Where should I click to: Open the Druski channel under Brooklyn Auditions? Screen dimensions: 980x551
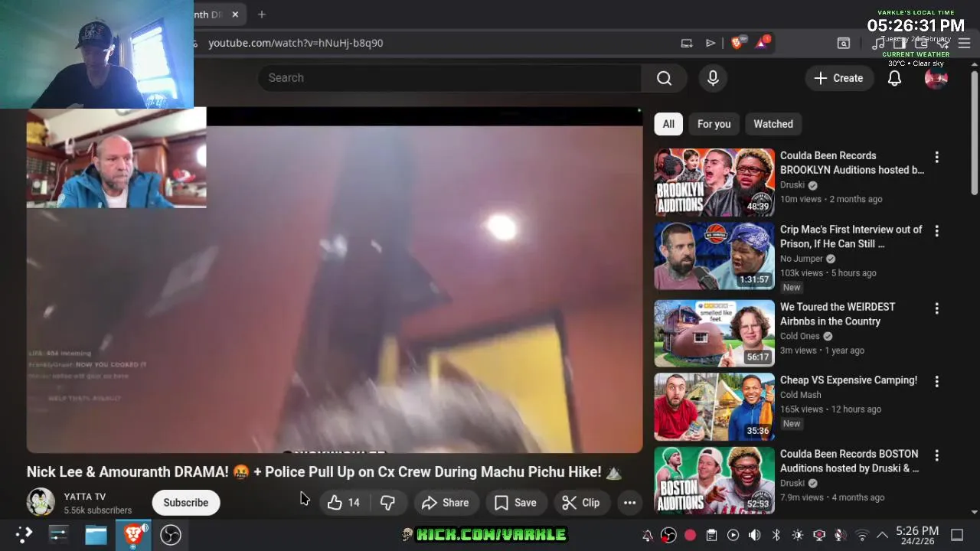[x=792, y=185]
